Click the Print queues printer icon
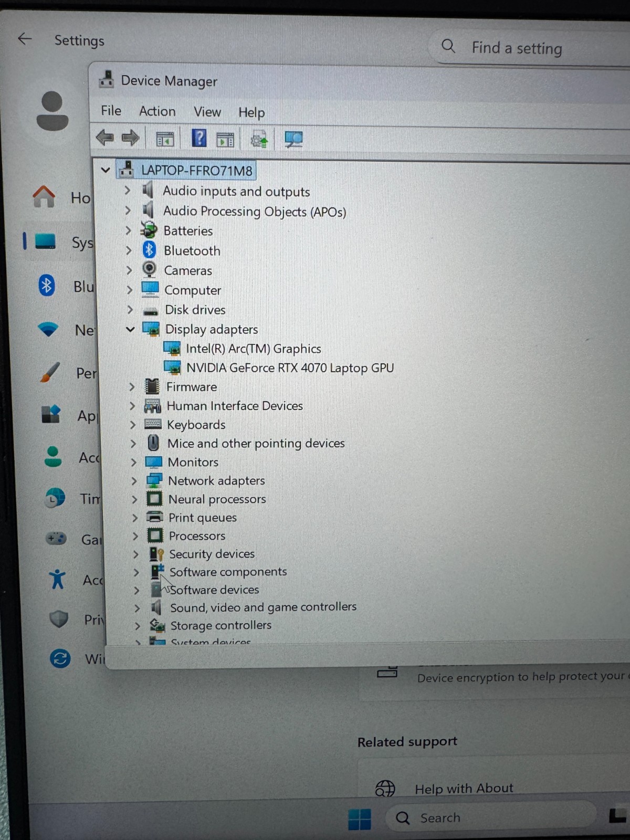This screenshot has width=630, height=840. (154, 516)
